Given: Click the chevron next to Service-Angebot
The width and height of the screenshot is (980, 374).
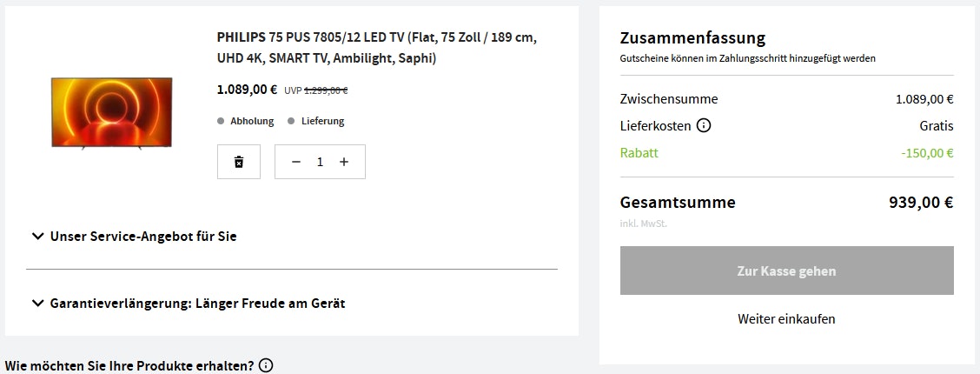Looking at the screenshot, I should tap(37, 236).
